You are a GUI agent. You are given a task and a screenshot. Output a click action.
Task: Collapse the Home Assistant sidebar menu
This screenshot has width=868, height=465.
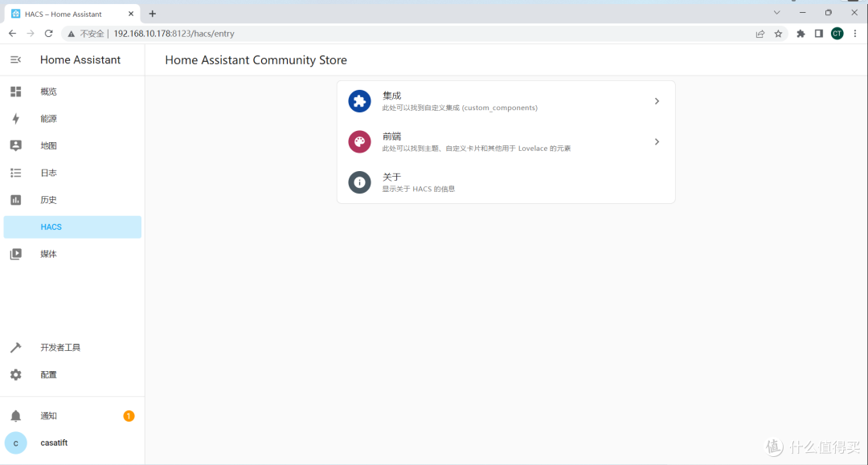pos(15,59)
